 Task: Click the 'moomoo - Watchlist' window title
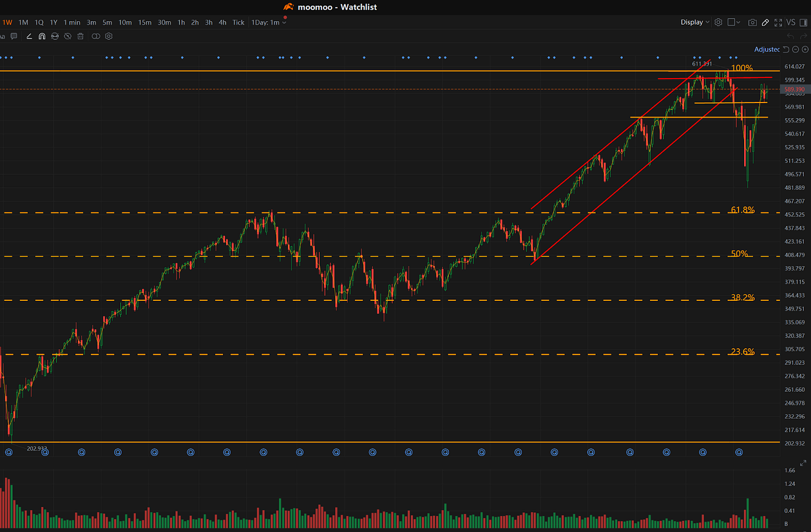point(337,7)
